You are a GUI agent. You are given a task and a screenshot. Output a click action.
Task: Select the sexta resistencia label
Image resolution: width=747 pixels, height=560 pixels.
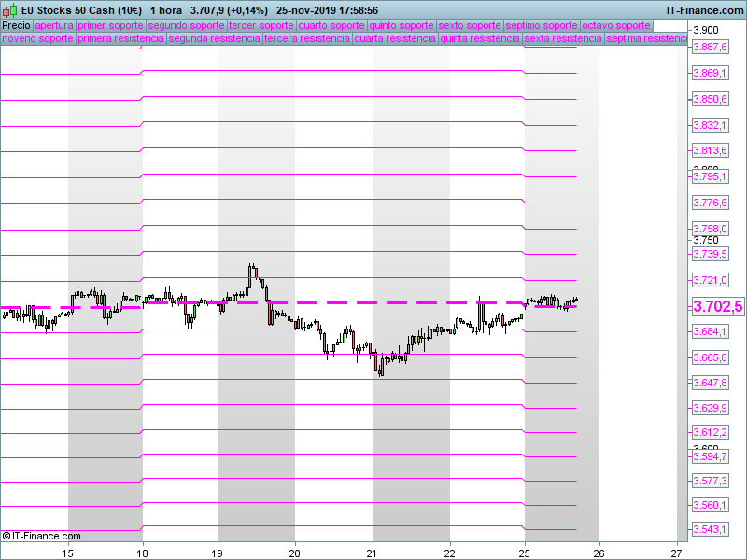564,38
